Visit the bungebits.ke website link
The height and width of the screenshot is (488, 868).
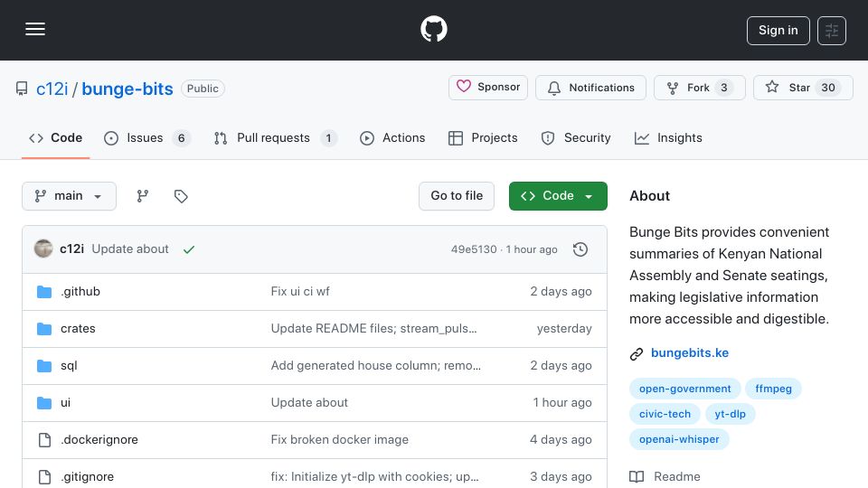point(690,353)
